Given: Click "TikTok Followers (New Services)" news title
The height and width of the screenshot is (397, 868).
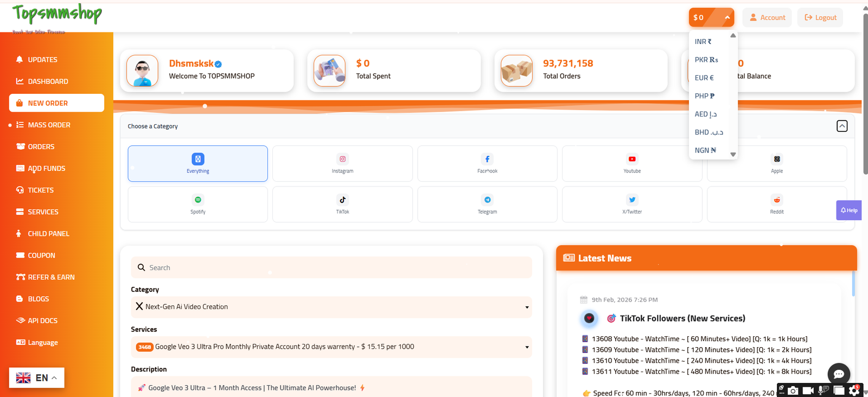Looking at the screenshot, I should click(x=682, y=318).
